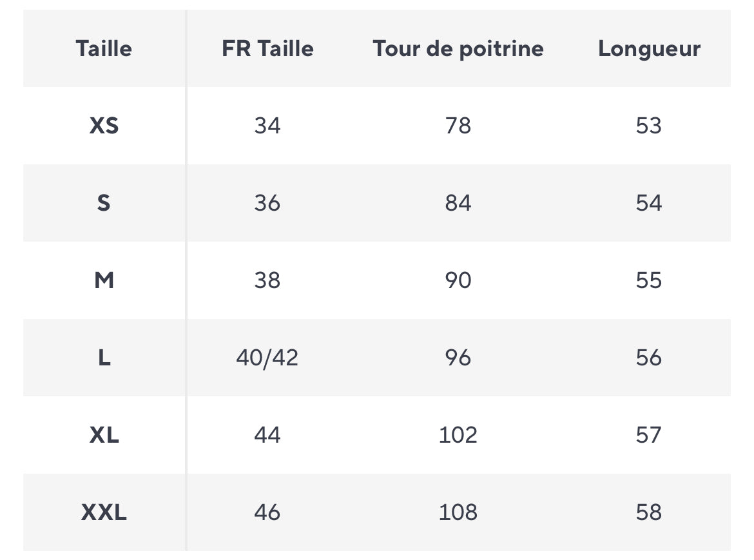The width and height of the screenshot is (754, 560).
Task: Select the FR size 34 cell
Action: (267, 126)
